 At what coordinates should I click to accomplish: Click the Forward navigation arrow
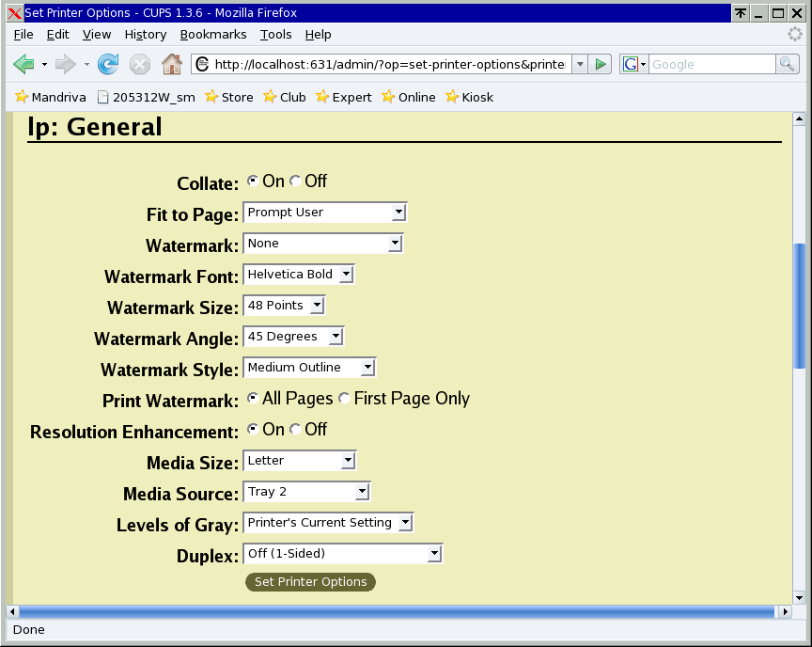point(62,64)
